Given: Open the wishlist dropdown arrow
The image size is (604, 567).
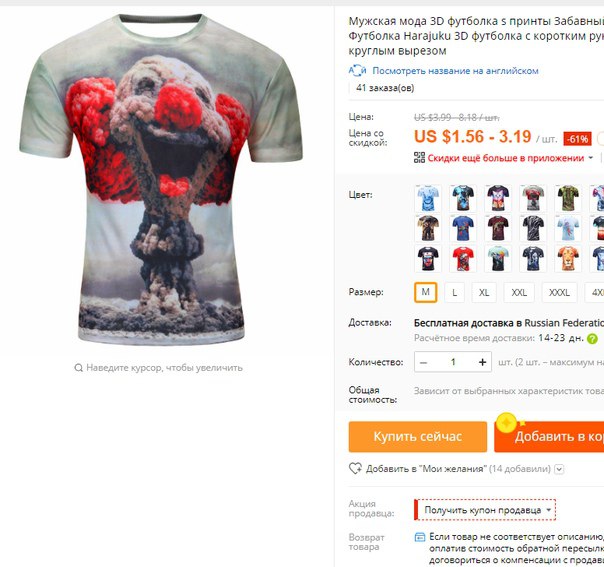Looking at the screenshot, I should tap(559, 469).
